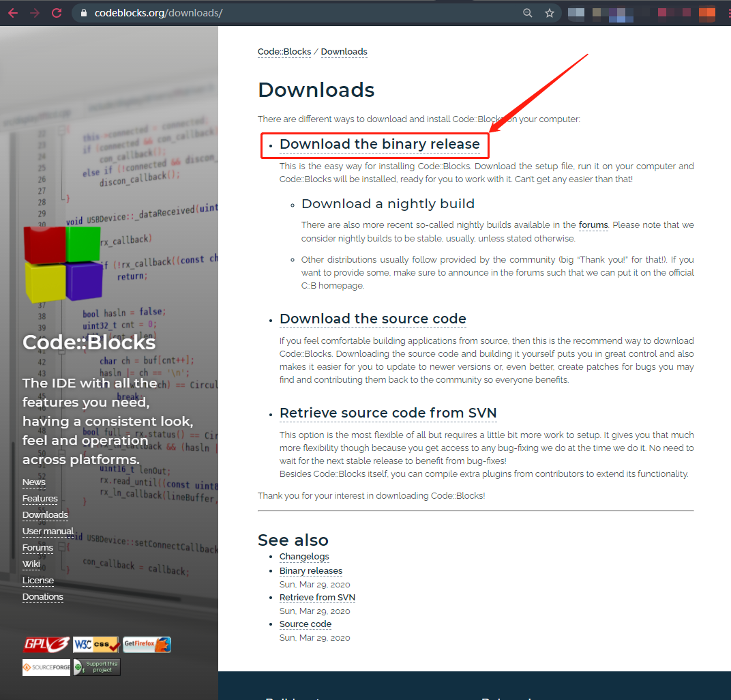Viewport: 731px width, 700px height.
Task: Open the Donations sidebar link
Action: 42,596
